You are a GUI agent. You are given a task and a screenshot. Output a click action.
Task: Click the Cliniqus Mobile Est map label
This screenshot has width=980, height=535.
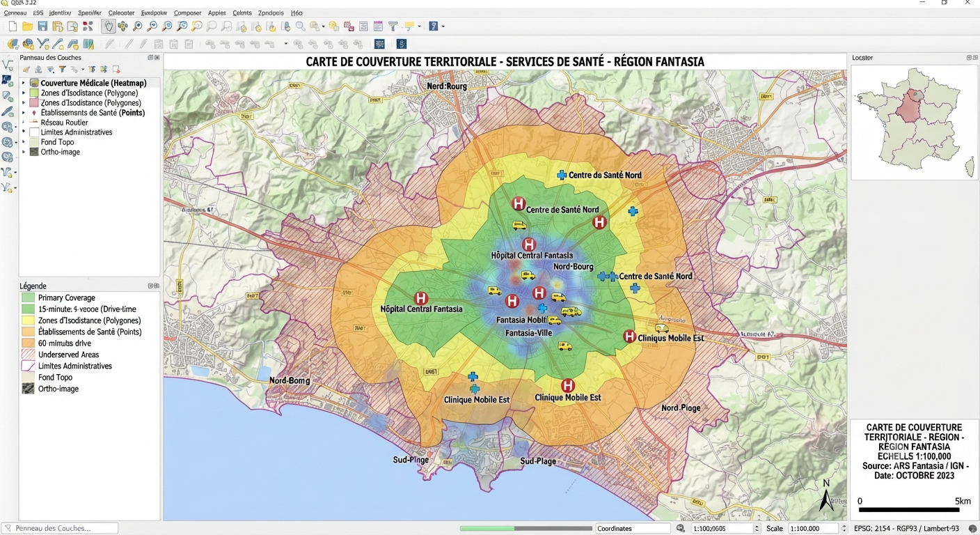tap(671, 338)
